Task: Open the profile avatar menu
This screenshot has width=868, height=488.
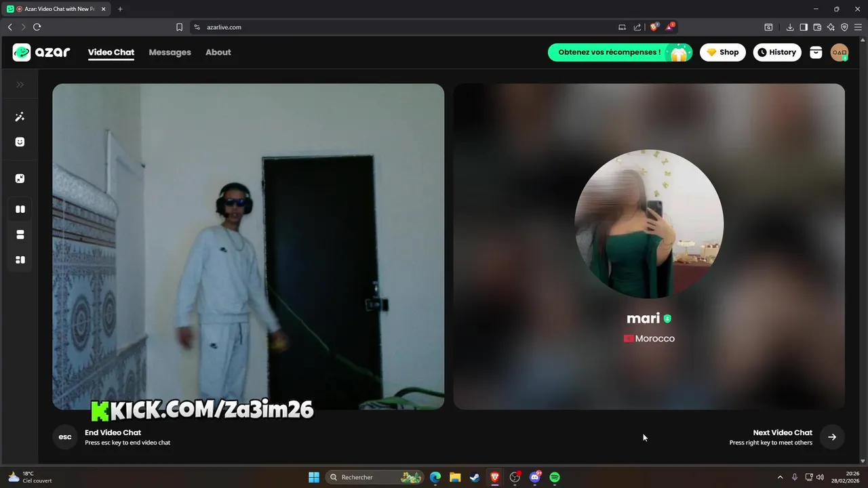Action: pyautogui.click(x=840, y=52)
